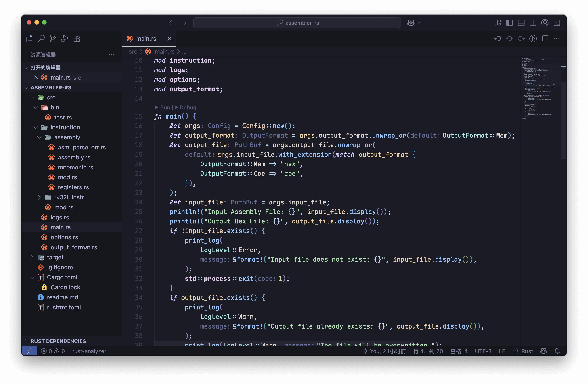Split the editor to the right
This screenshot has height=384, width=588.
point(545,38)
